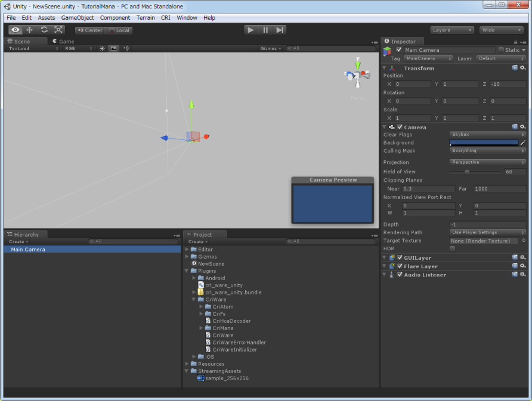The image size is (532, 401).
Task: Select the Scale tool
Action: pos(58,30)
